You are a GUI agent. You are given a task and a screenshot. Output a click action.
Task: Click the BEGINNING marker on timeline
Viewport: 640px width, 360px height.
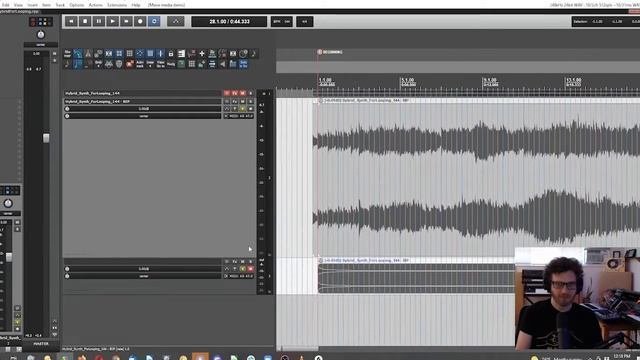coord(330,52)
